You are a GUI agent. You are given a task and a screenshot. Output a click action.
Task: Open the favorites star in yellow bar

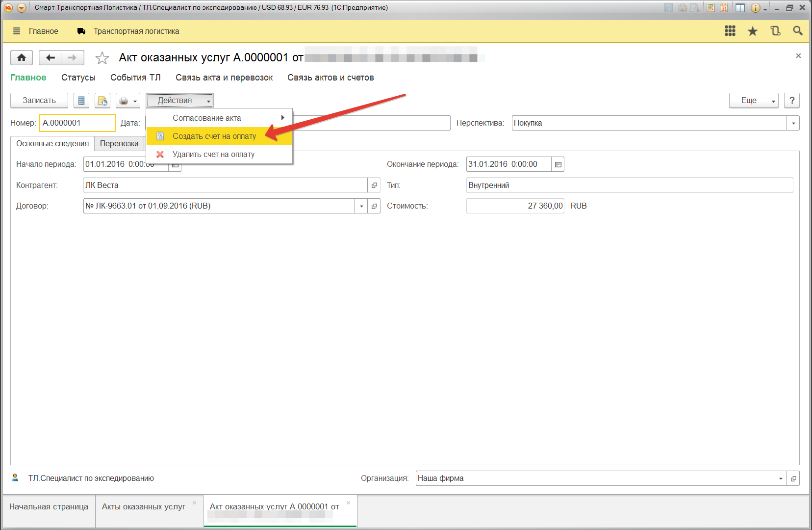click(x=753, y=31)
